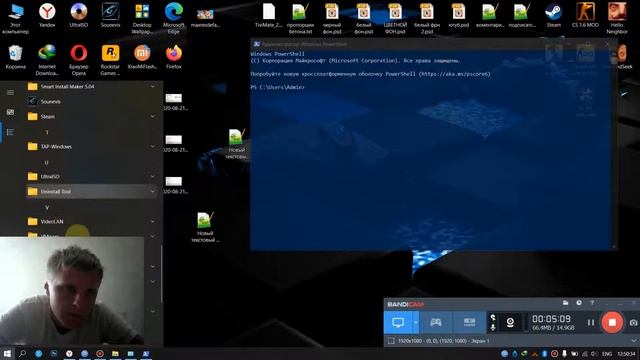Pause the Bandicam recording

(x=591, y=322)
